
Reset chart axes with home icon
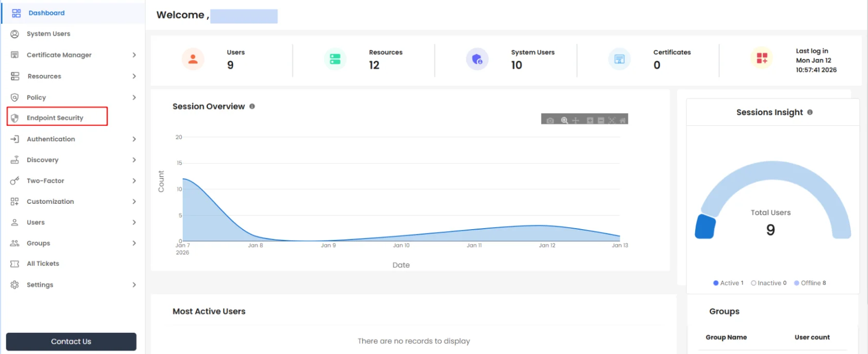coord(623,120)
